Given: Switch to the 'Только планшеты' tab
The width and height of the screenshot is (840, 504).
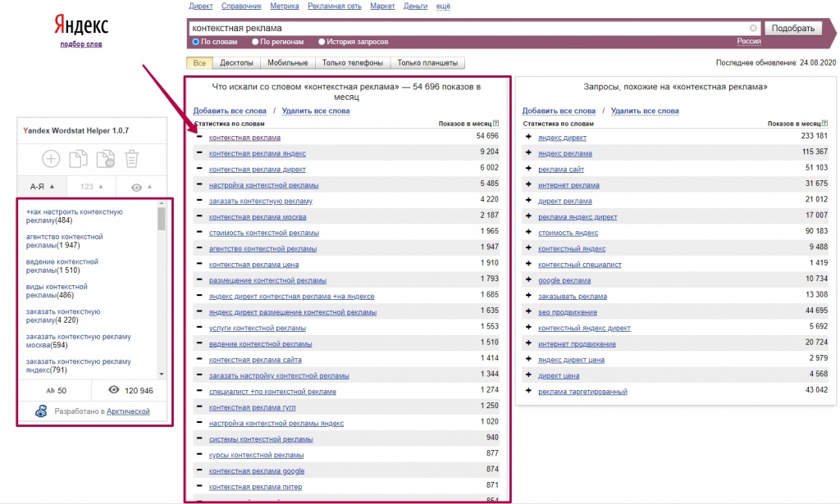Looking at the screenshot, I should 427,63.
